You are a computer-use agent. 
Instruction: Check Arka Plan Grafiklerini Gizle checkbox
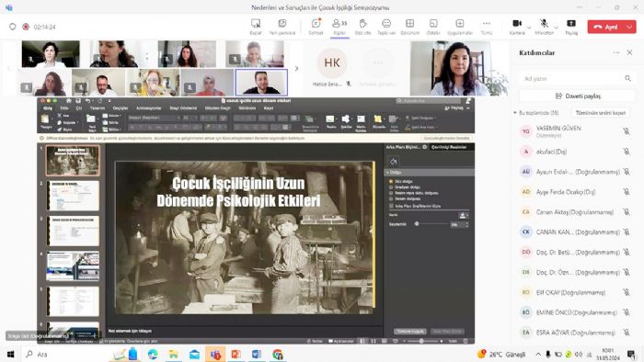pyautogui.click(x=391, y=206)
